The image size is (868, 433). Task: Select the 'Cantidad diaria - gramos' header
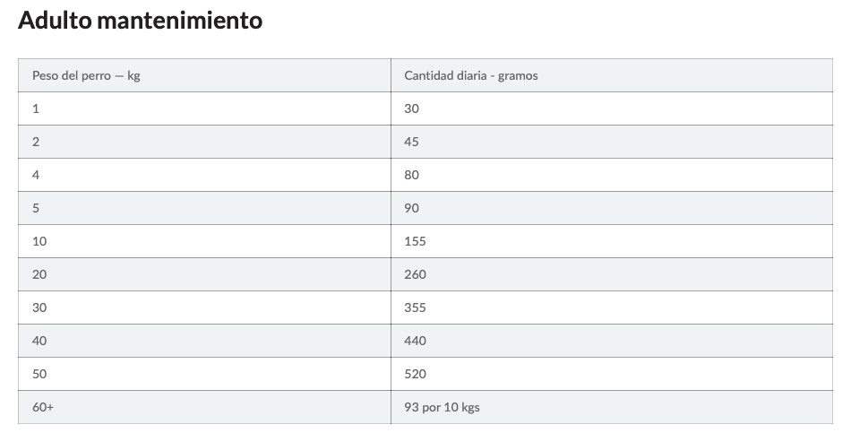tap(612, 75)
